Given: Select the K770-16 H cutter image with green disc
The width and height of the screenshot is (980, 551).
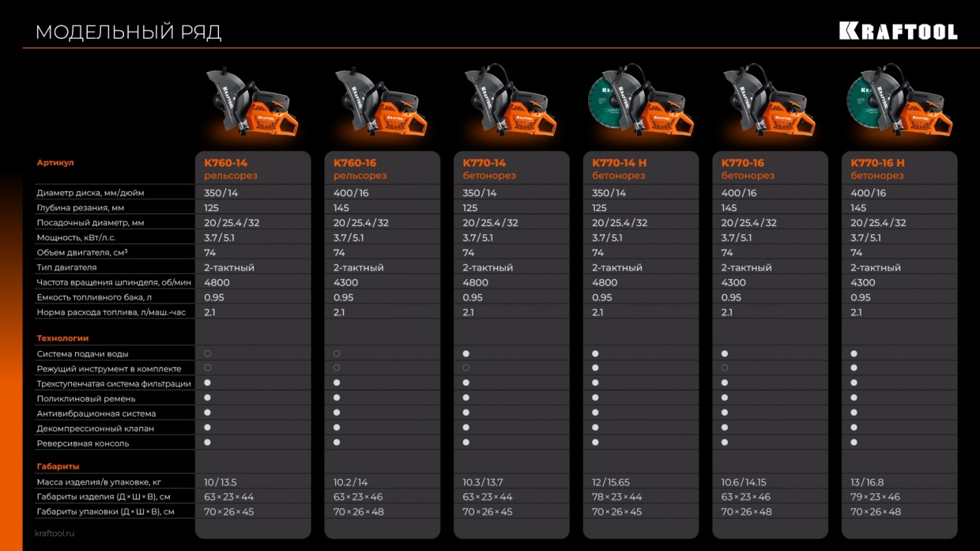Looking at the screenshot, I should tap(900, 103).
